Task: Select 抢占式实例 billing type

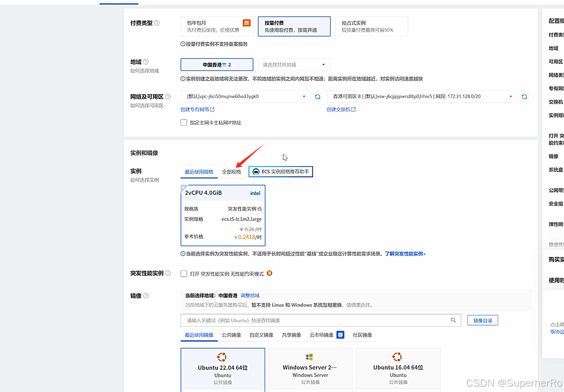Action: (x=371, y=26)
